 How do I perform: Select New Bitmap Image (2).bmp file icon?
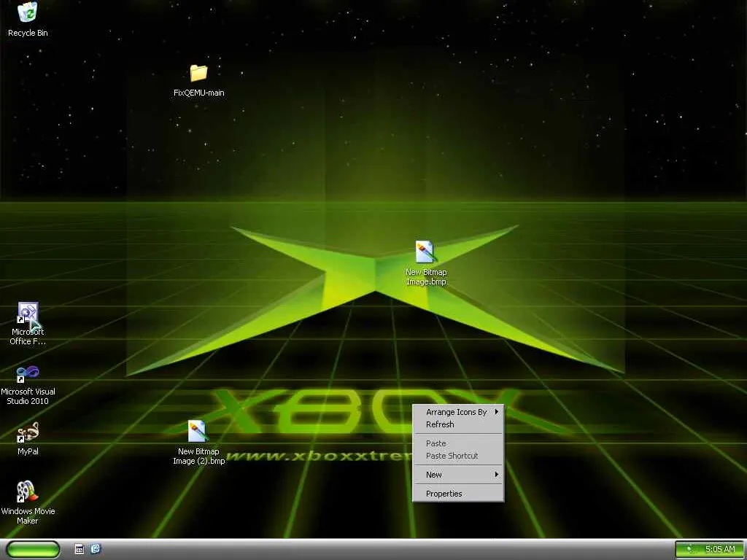click(197, 431)
